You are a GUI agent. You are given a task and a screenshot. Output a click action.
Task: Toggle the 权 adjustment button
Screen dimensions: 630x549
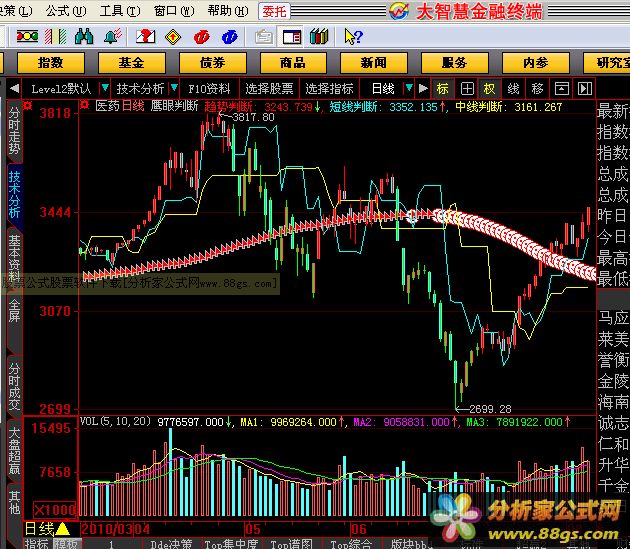490,88
